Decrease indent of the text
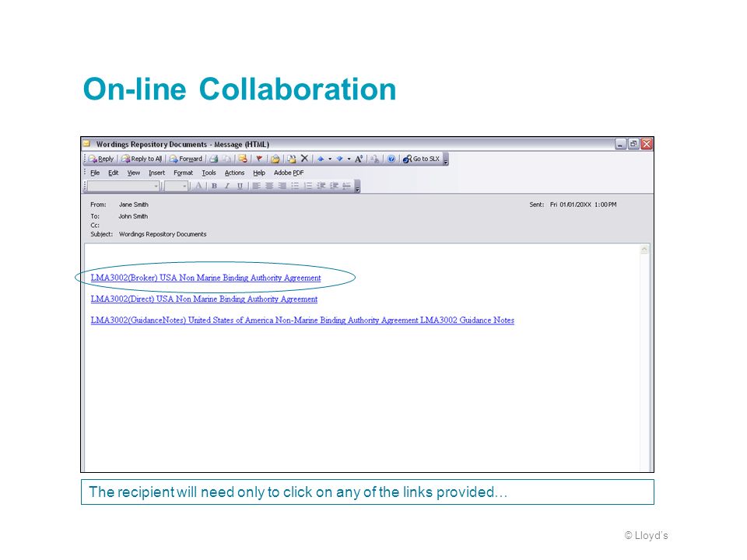Viewport: 747px width, 560px height. pyautogui.click(x=321, y=186)
